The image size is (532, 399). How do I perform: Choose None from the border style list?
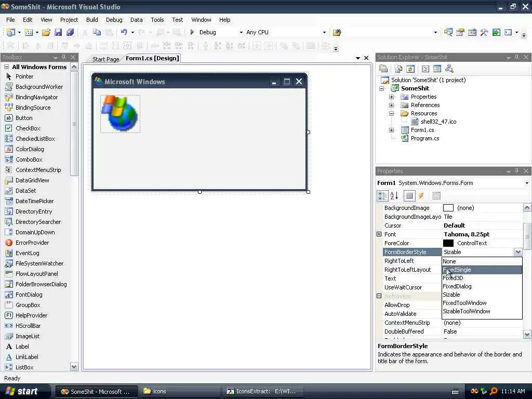[482, 261]
